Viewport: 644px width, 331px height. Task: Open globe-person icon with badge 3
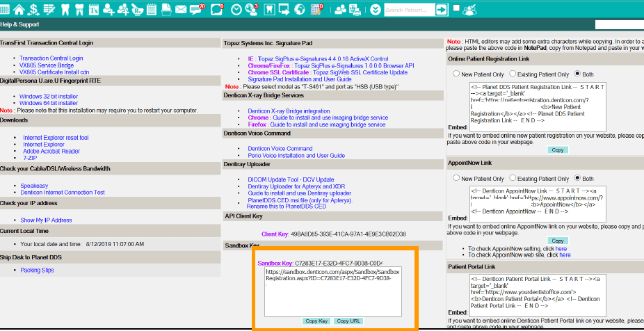coord(251,9)
